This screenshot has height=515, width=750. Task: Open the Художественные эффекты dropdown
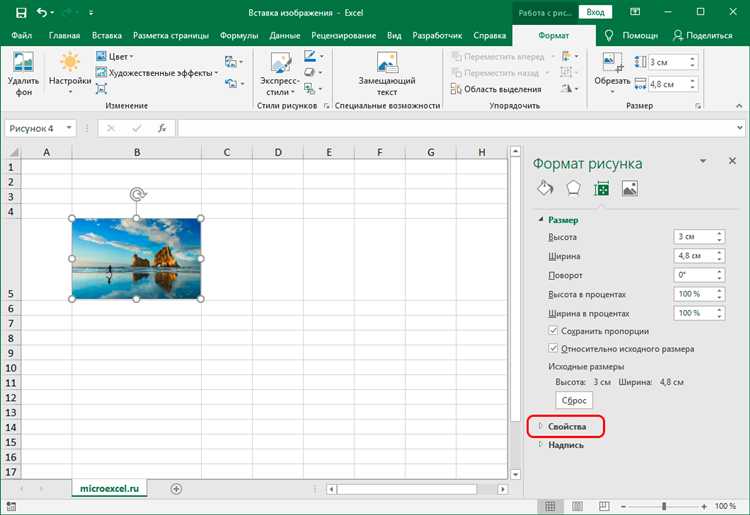[157, 73]
